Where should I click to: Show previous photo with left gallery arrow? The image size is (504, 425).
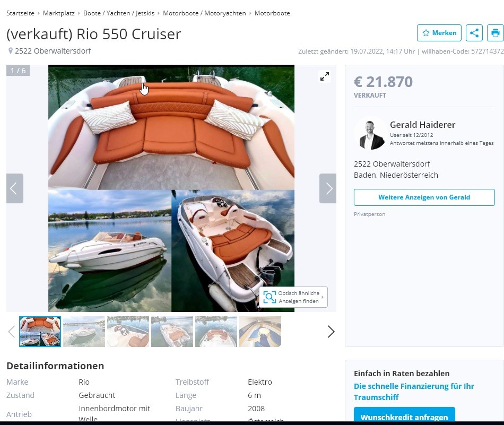[15, 188]
